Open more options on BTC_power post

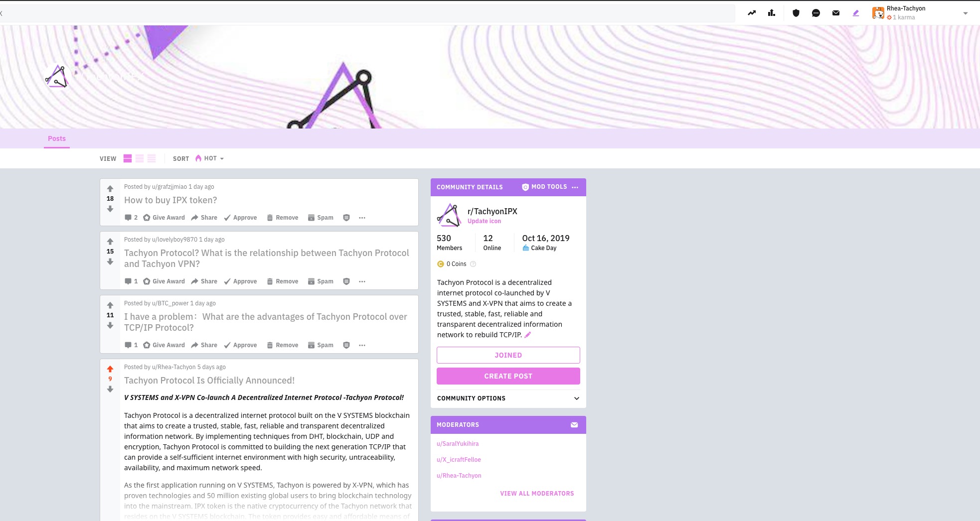pyautogui.click(x=362, y=345)
